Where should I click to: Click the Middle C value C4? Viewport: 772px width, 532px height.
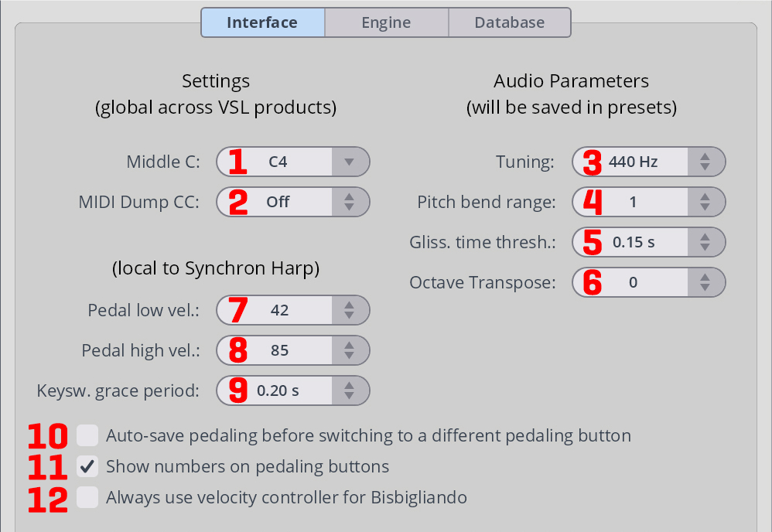[278, 162]
